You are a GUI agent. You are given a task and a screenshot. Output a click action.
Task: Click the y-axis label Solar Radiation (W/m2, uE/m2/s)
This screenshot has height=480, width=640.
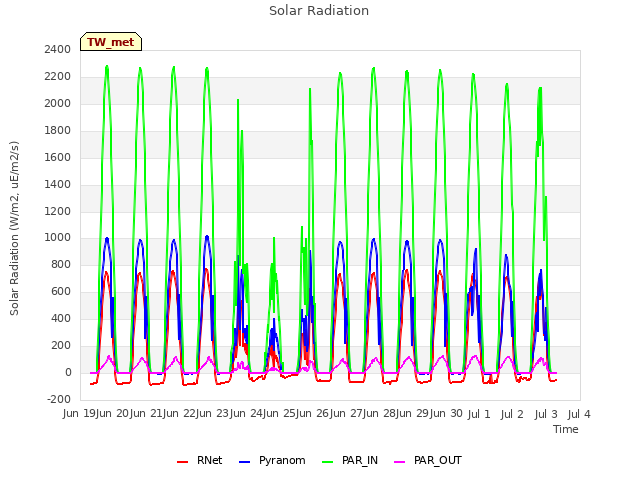point(14,228)
